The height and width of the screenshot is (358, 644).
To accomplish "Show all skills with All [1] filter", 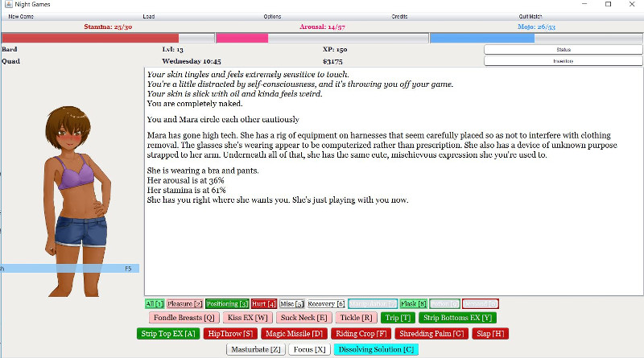I will click(x=155, y=304).
